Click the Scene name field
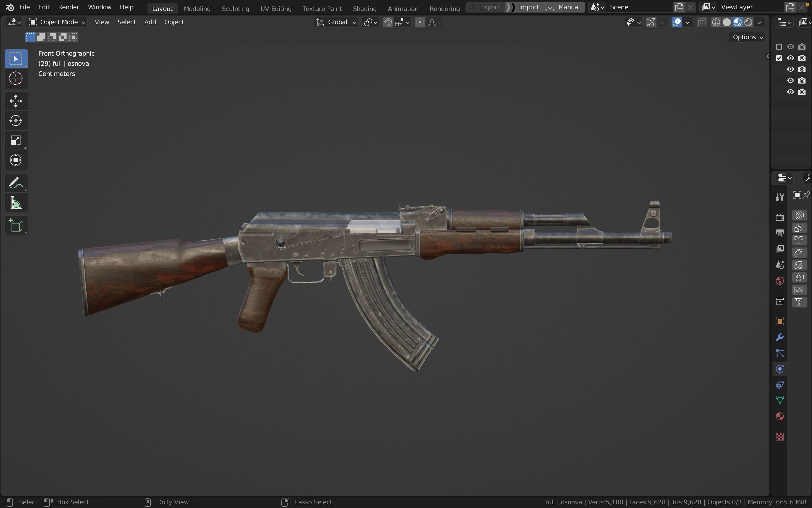Viewport: 812px width, 508px height. pyautogui.click(x=639, y=7)
